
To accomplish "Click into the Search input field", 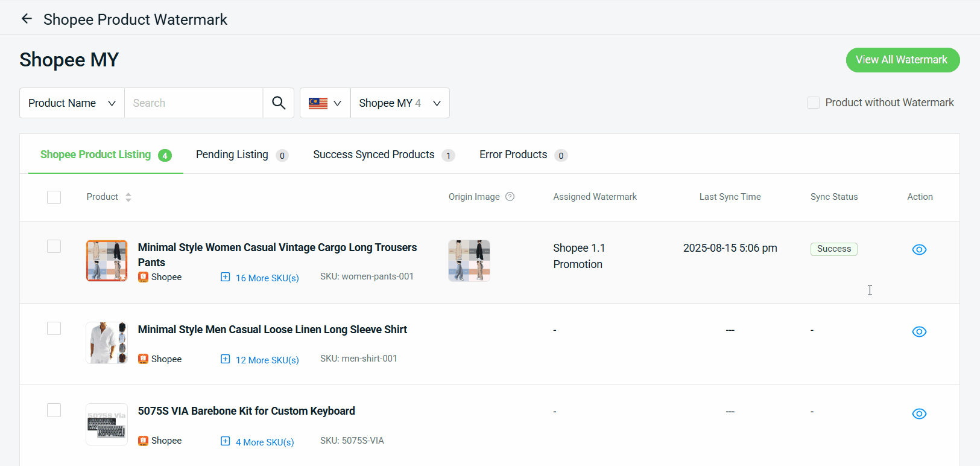I will pos(194,103).
